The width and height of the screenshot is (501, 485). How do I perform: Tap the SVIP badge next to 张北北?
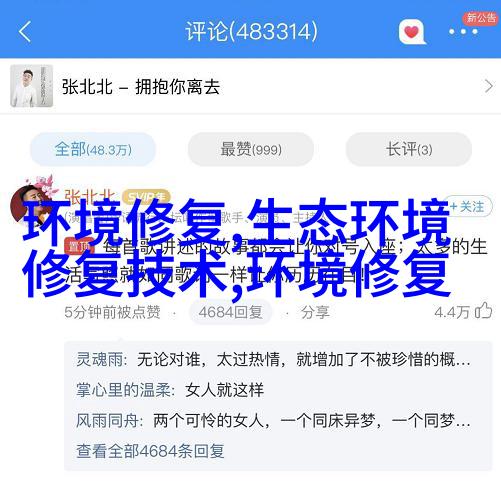pos(146,196)
